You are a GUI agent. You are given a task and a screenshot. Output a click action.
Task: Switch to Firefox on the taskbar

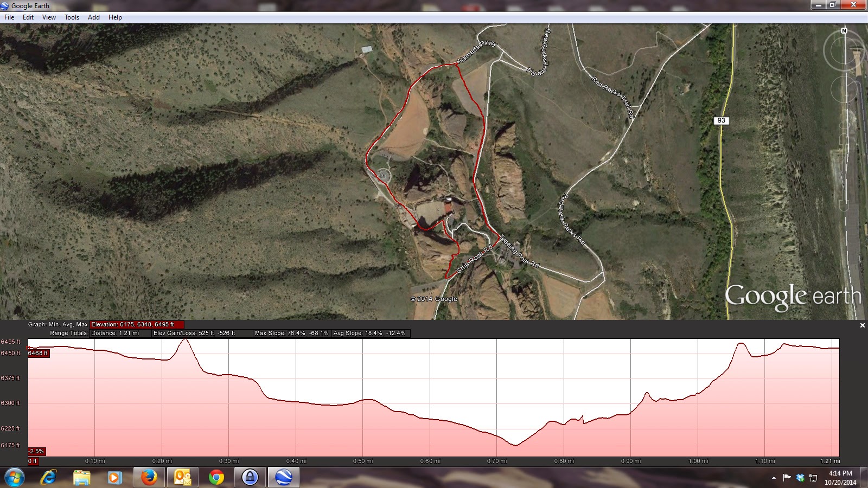tap(148, 478)
